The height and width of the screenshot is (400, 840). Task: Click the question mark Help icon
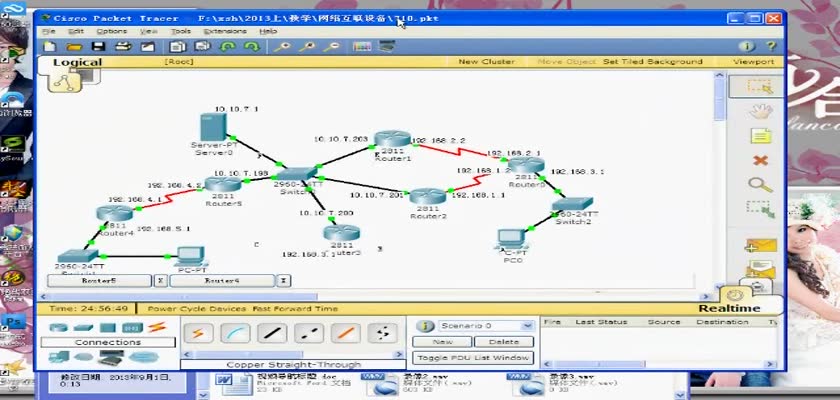771,47
